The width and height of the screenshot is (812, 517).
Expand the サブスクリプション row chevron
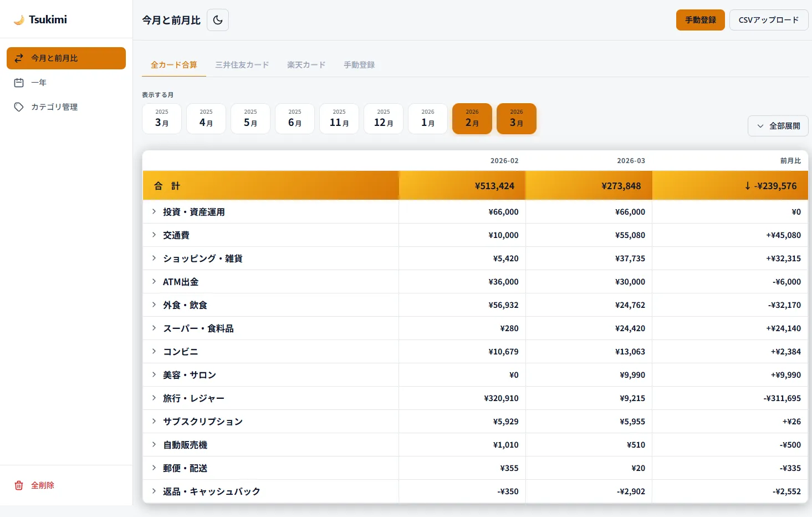(154, 421)
